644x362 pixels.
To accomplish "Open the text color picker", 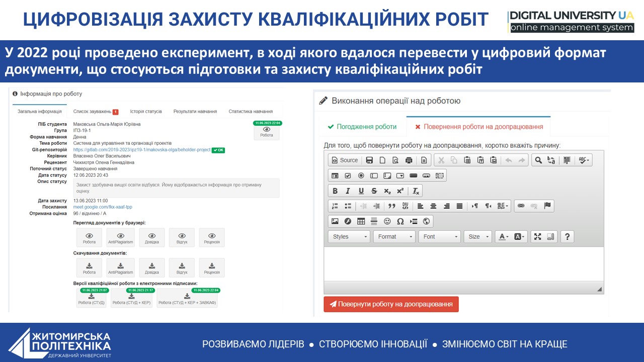I will pyautogui.click(x=503, y=237).
